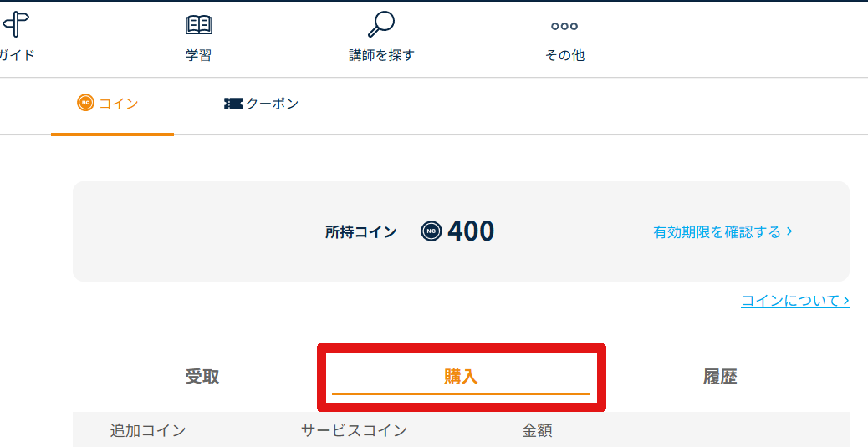Open the three-dot その他 menu icon
Screen dimensions: 868x447
coord(564,26)
